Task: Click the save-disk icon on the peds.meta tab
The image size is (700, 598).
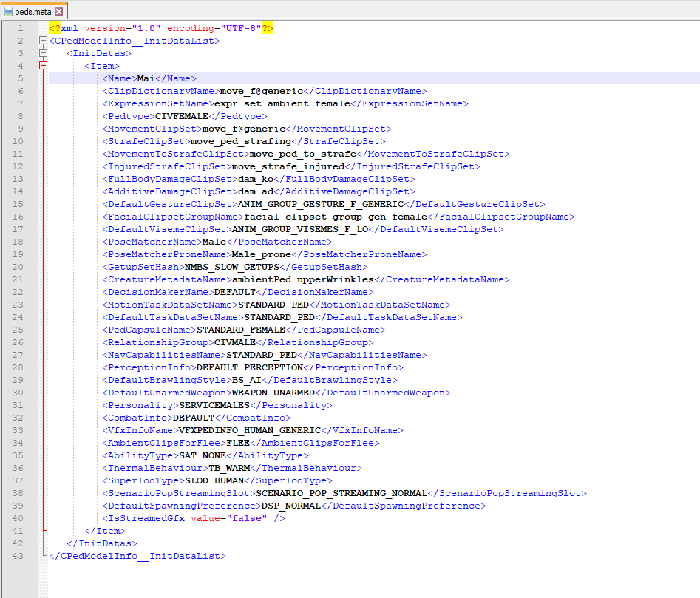Action: pyautogui.click(x=8, y=12)
